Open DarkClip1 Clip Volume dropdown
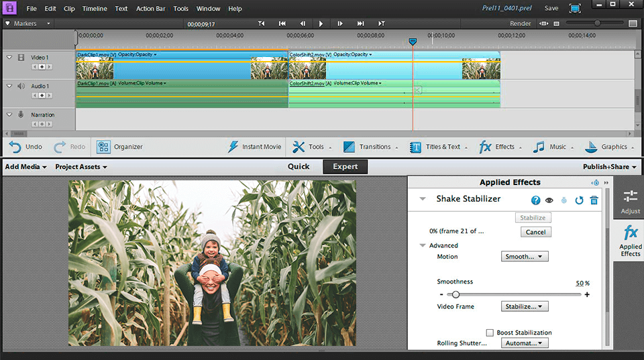 (142, 83)
